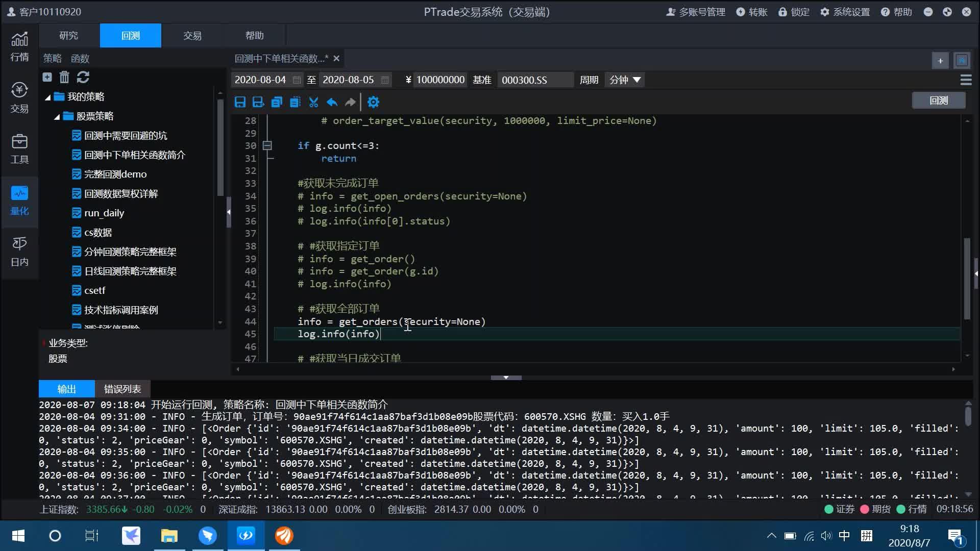
Task: Collapse the left strategy panel arrow
Action: click(229, 212)
